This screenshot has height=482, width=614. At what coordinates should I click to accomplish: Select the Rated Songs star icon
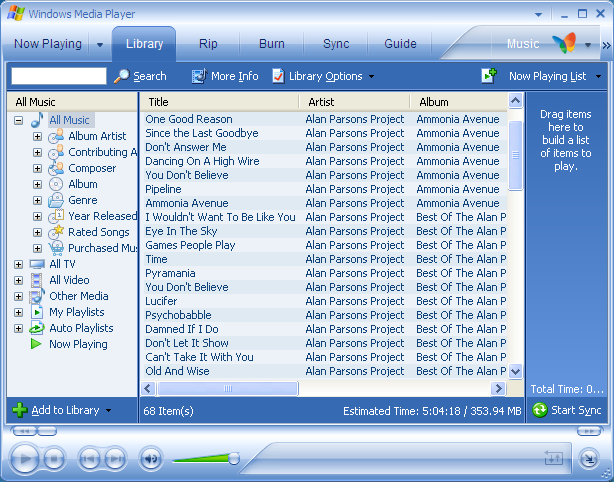[x=56, y=232]
